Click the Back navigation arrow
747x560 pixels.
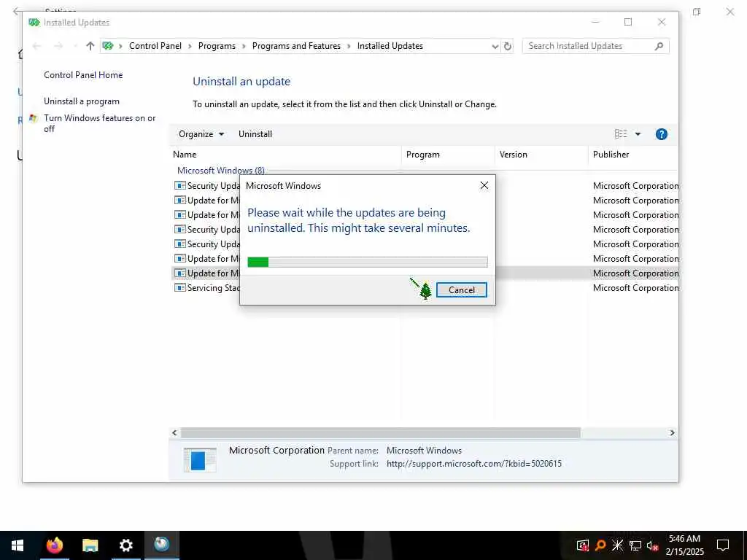36,46
